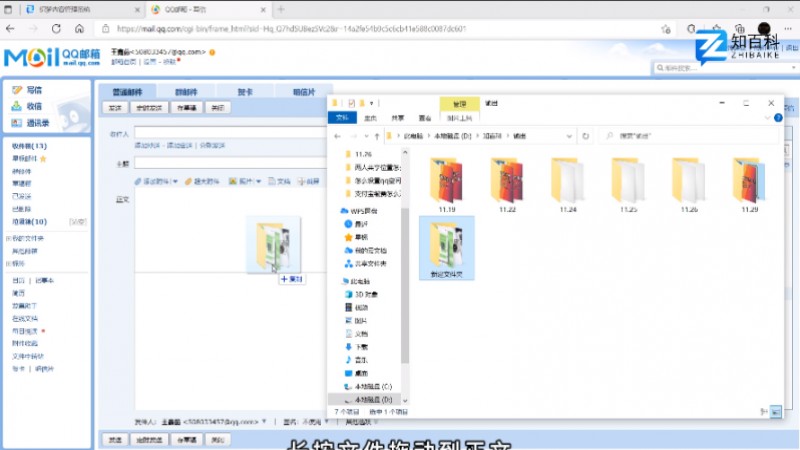Open the 文件 tab in Explorer ribbon
The height and width of the screenshot is (450, 800).
tap(342, 118)
